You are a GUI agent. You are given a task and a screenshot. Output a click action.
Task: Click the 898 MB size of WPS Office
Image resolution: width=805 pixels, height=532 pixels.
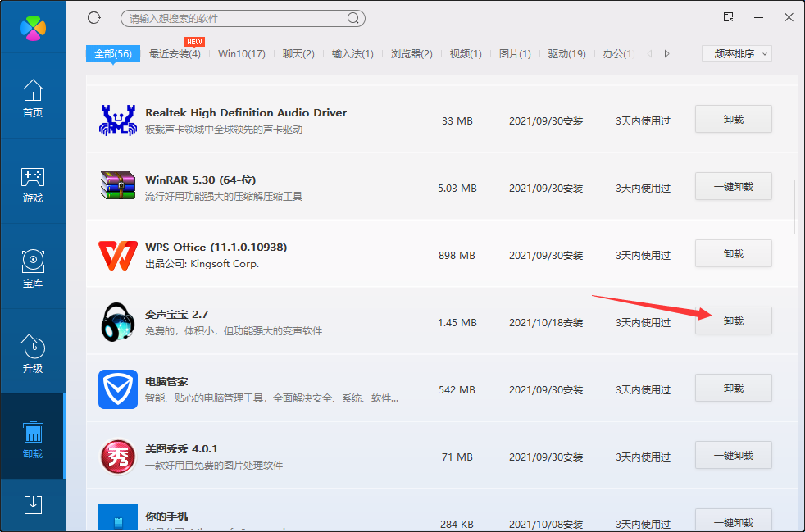click(x=457, y=256)
